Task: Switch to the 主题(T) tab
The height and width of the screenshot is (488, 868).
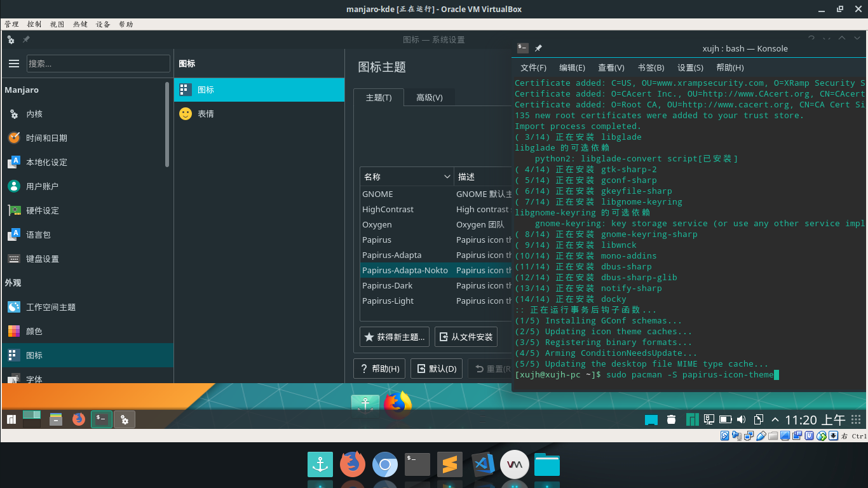Action: (x=379, y=97)
